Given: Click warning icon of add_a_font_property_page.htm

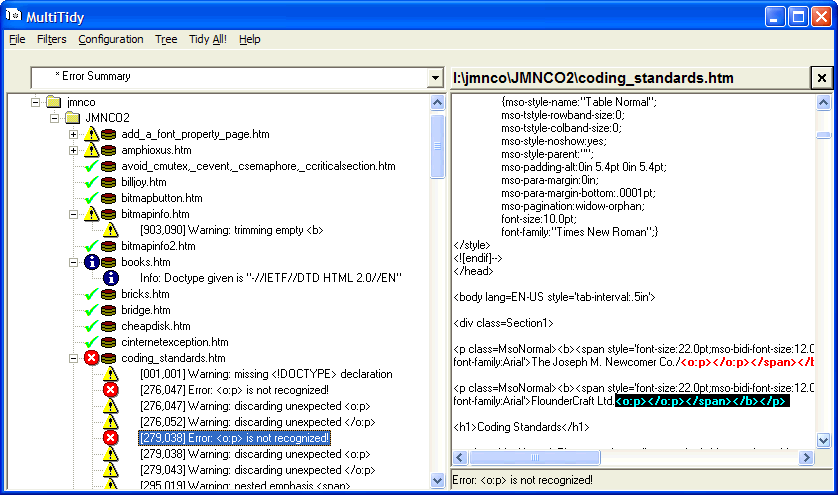Looking at the screenshot, I should pyautogui.click(x=91, y=134).
